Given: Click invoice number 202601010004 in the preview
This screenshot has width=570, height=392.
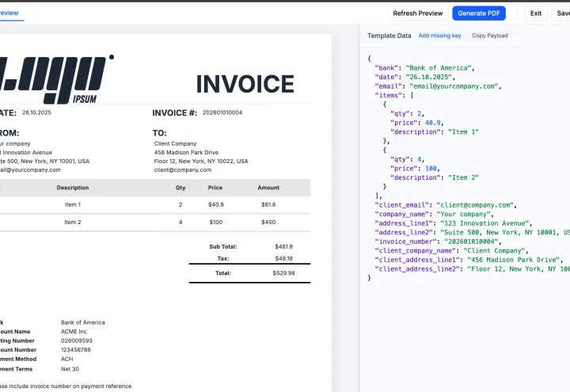Looking at the screenshot, I should (x=222, y=112).
